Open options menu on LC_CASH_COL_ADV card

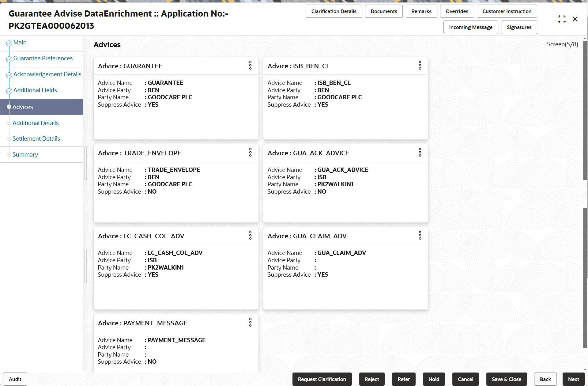250,235
